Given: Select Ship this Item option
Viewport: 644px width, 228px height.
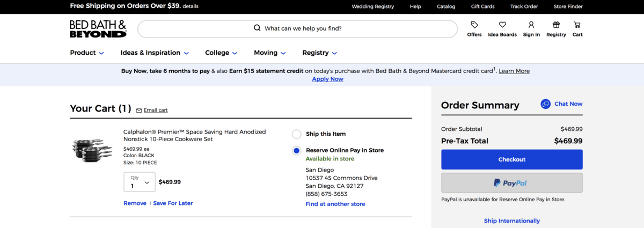Looking at the screenshot, I should [296, 134].
